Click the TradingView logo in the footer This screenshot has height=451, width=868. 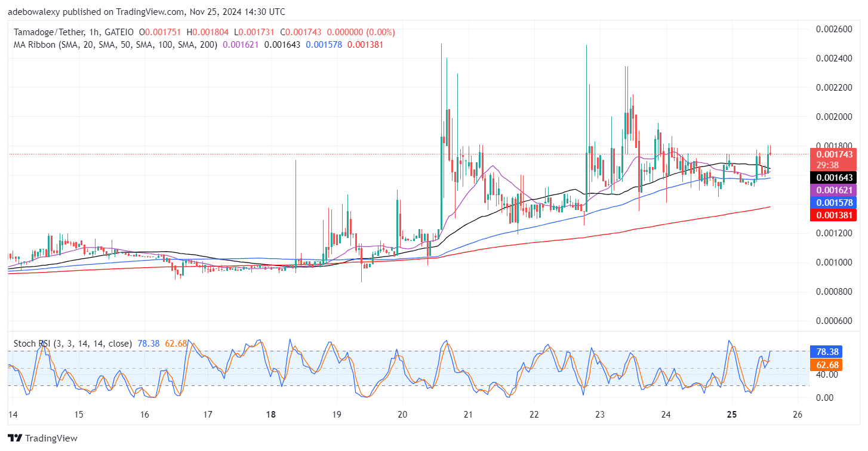(42, 438)
